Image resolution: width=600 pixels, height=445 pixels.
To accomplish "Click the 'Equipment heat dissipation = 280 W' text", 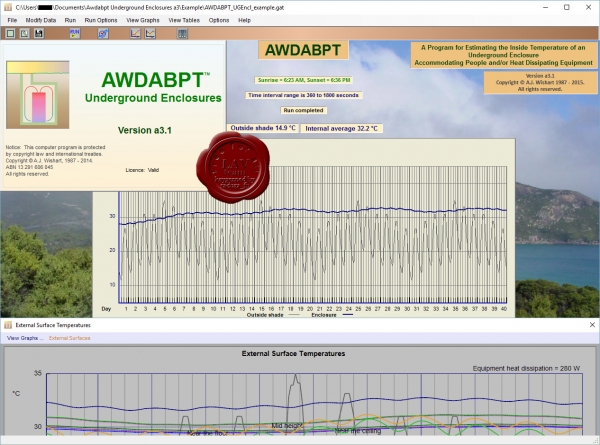I will pyautogui.click(x=526, y=368).
